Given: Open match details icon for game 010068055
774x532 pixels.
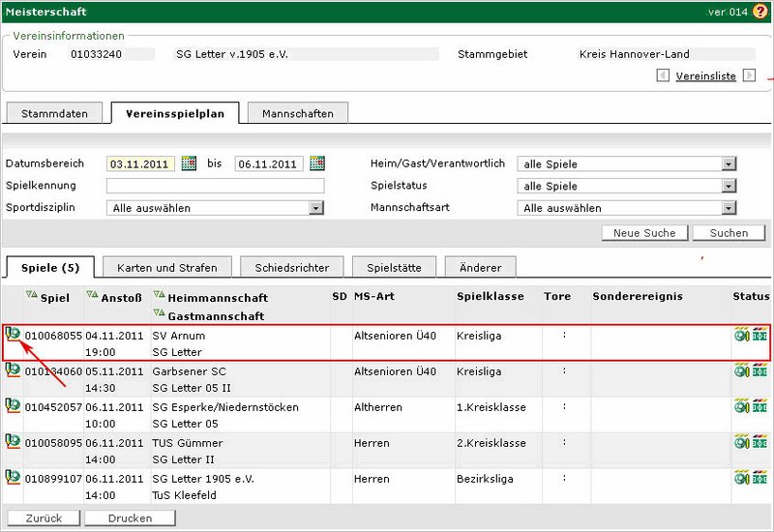Looking at the screenshot, I should point(13,335).
